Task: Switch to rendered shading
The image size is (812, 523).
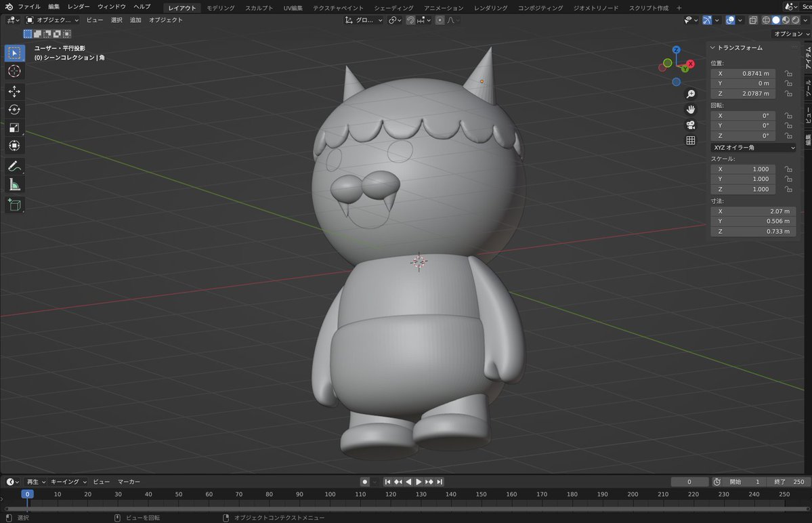Action: click(796, 20)
